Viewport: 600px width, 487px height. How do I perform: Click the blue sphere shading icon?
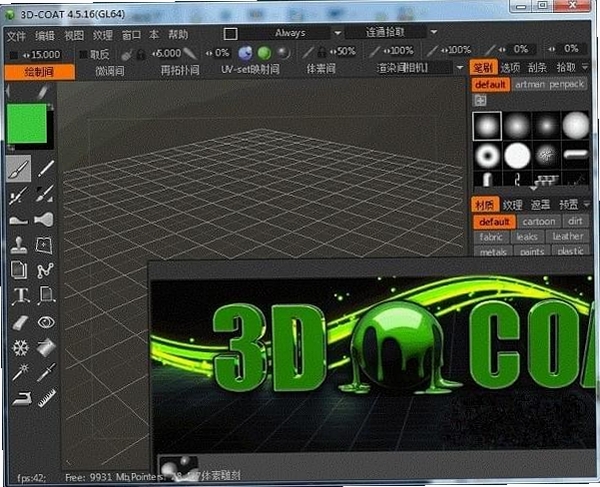245,53
